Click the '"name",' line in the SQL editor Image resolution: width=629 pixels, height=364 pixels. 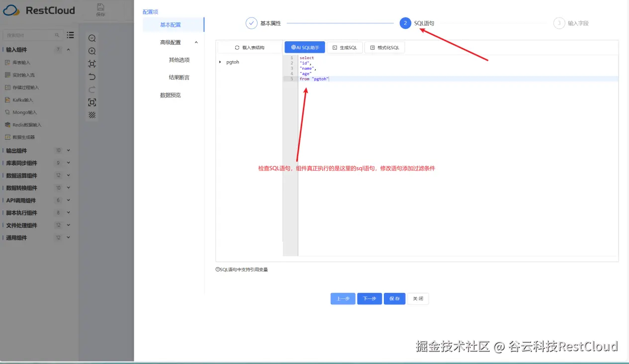(308, 69)
